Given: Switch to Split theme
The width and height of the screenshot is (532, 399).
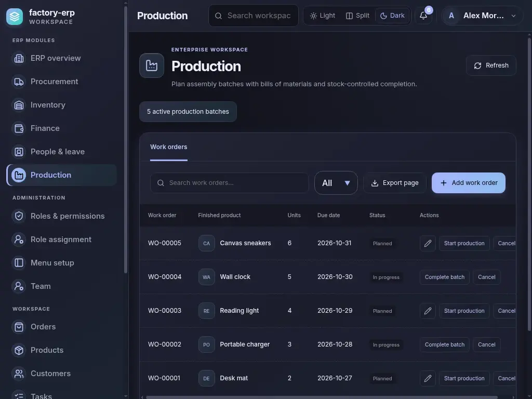Looking at the screenshot, I should 357,16.
